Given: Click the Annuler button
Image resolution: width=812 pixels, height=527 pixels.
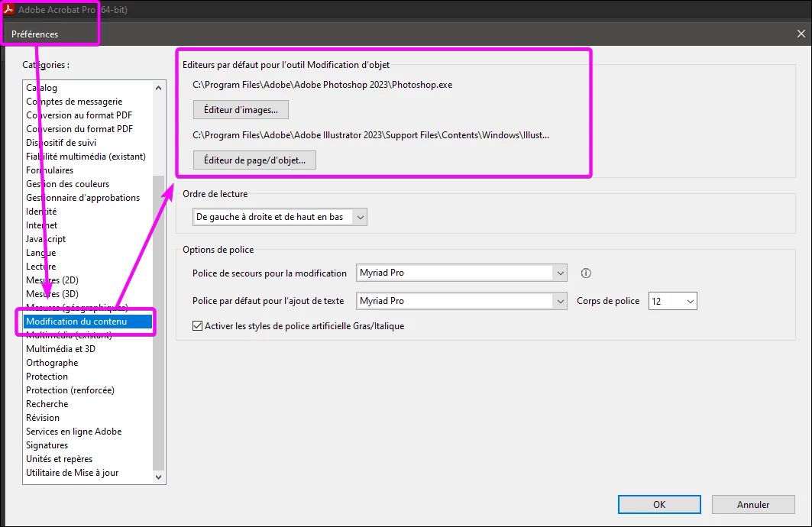Looking at the screenshot, I should pyautogui.click(x=753, y=504).
